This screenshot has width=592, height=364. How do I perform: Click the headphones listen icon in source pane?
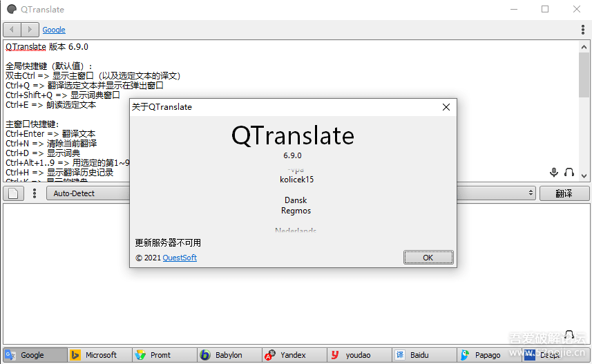click(x=569, y=172)
